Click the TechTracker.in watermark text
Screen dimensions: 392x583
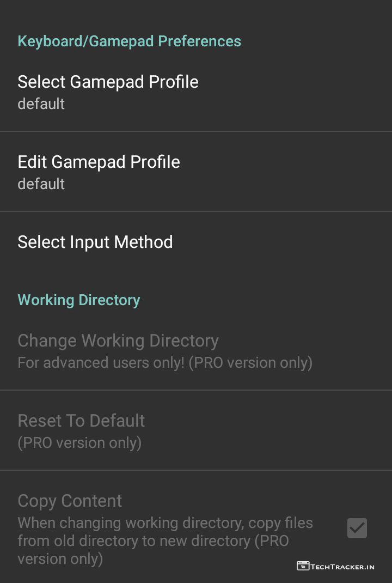pyautogui.click(x=342, y=567)
